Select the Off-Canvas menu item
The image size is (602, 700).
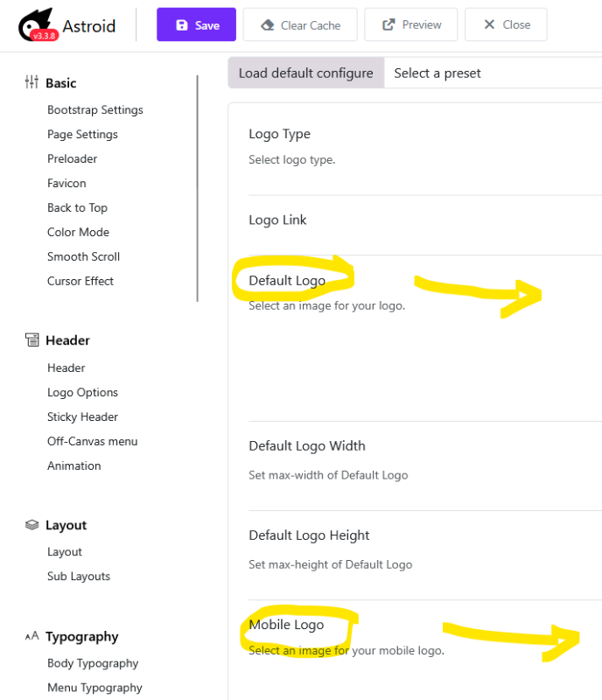pos(92,442)
